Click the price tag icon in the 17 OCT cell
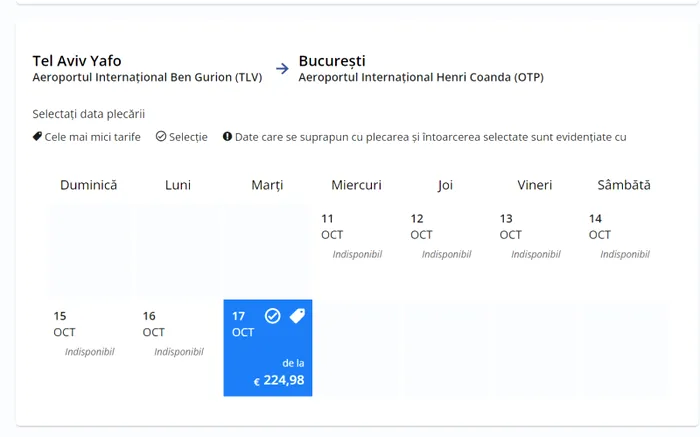 [296, 316]
